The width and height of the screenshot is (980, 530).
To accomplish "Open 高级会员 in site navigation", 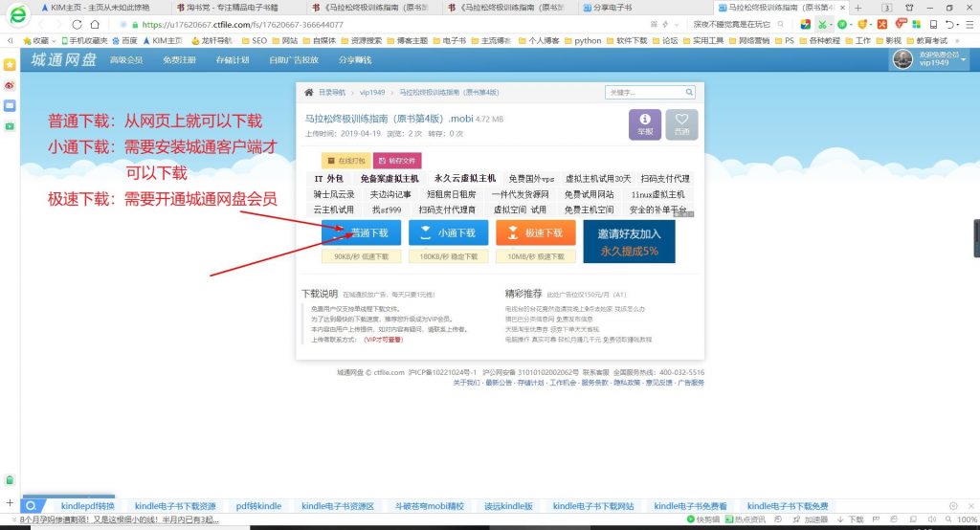I will coord(126,60).
